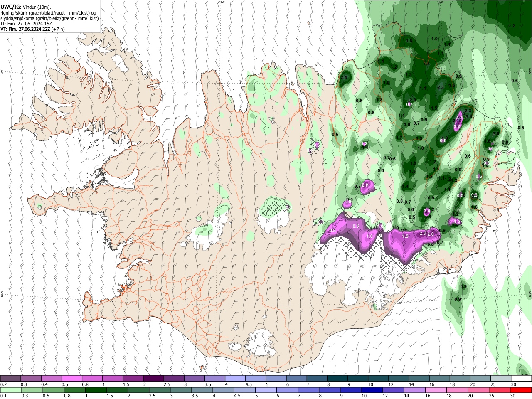Select the bright red 30 rain legend swatch
This screenshot has width=532, height=399.
point(521,390)
